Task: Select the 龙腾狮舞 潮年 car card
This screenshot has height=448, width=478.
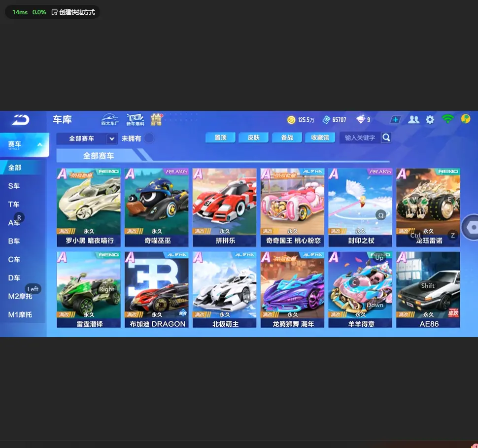Action: click(292, 290)
